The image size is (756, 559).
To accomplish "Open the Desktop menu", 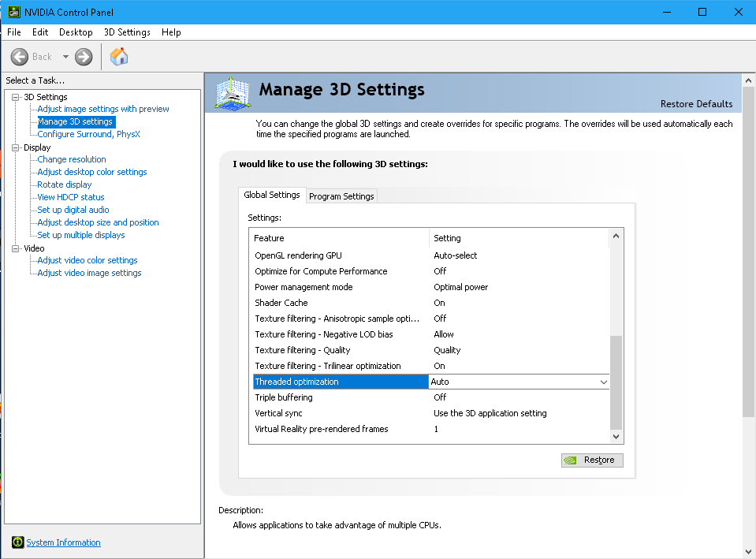I will (76, 32).
